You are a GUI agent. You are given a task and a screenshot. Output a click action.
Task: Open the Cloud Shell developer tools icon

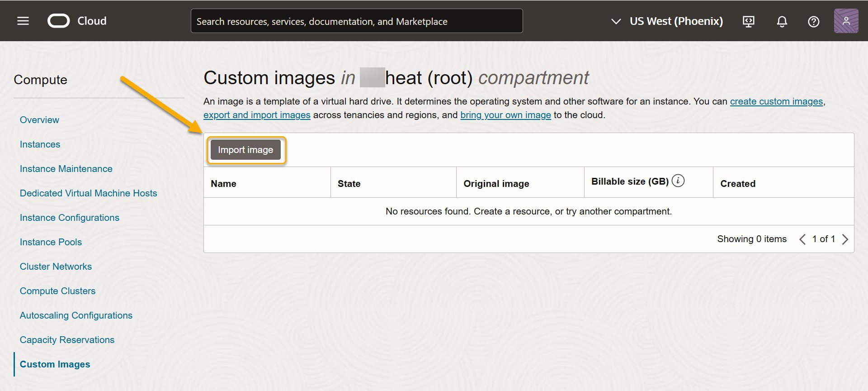(x=749, y=21)
